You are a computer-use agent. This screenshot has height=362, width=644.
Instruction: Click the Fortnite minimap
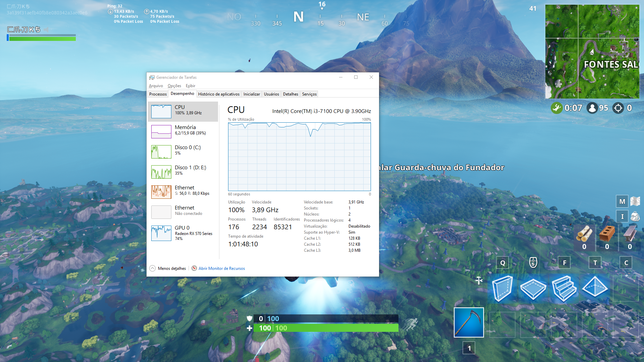point(592,51)
